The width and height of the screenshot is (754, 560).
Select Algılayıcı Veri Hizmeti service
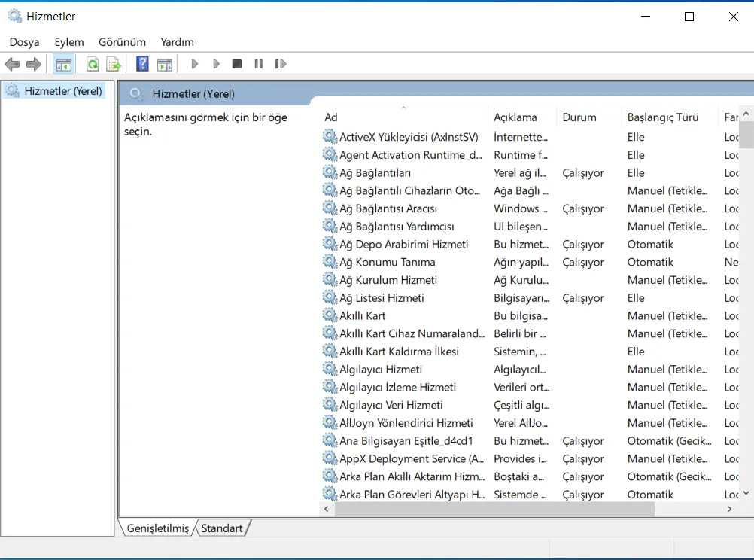coord(391,405)
